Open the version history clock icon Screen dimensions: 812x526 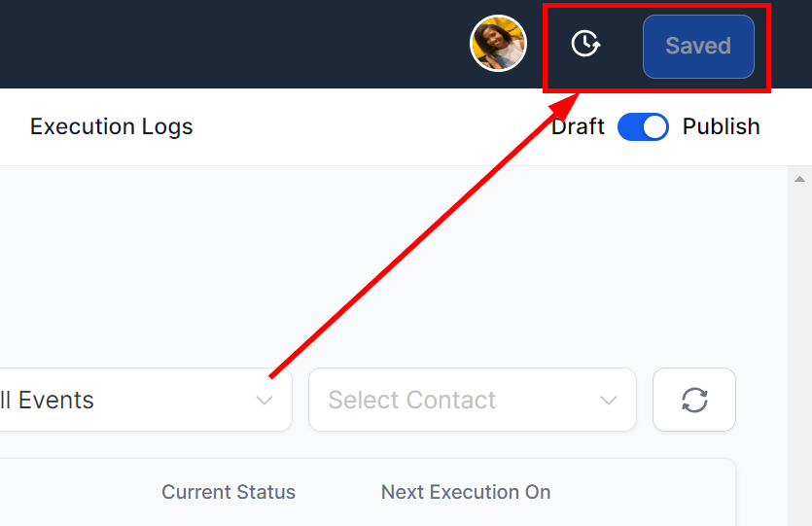(585, 44)
